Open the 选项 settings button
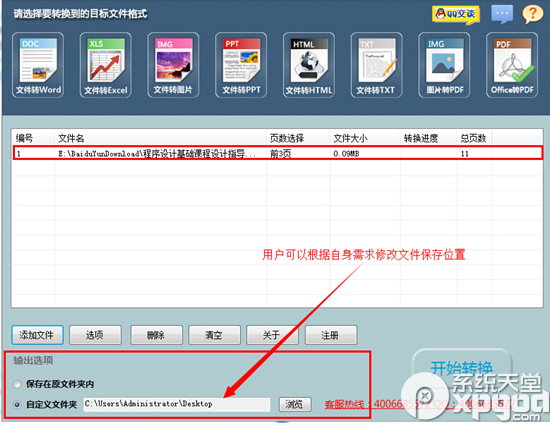550x424 pixels. click(95, 335)
